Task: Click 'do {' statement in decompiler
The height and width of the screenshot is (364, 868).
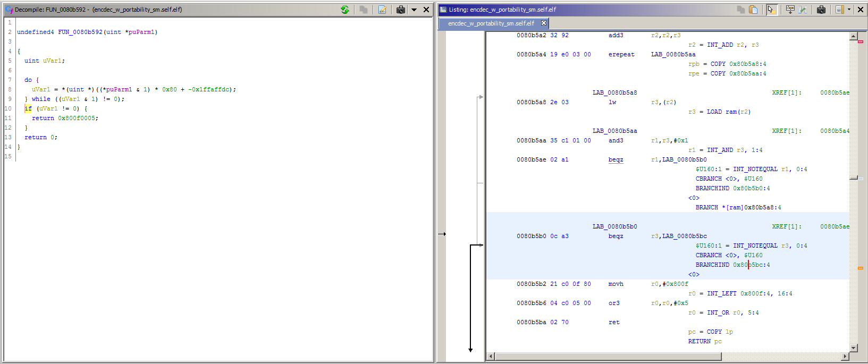Action: [x=32, y=80]
